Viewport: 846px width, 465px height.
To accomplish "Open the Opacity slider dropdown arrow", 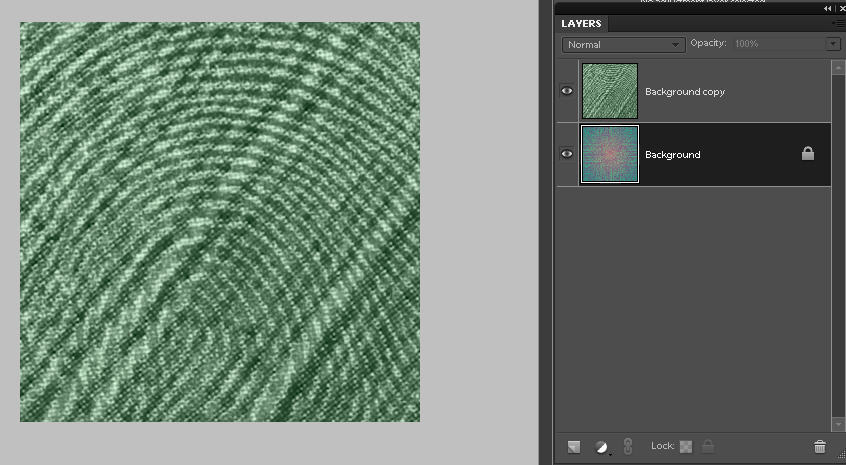I will pos(833,44).
